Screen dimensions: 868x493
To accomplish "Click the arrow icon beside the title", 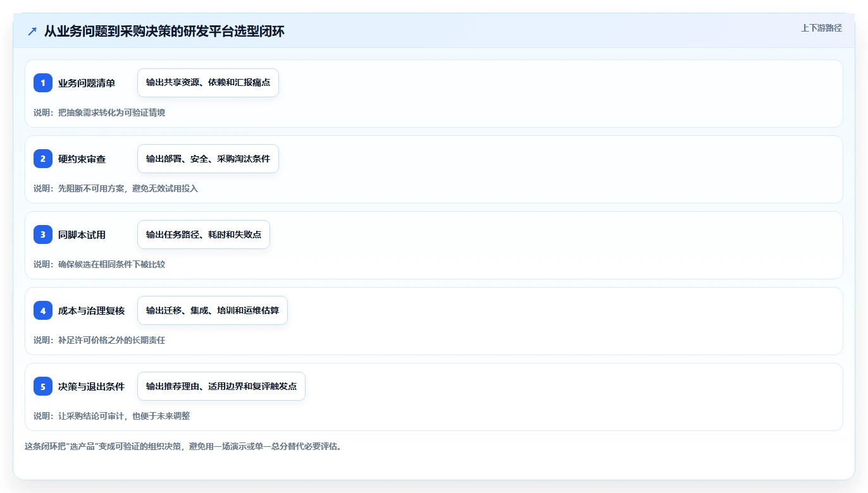I will click(x=32, y=31).
